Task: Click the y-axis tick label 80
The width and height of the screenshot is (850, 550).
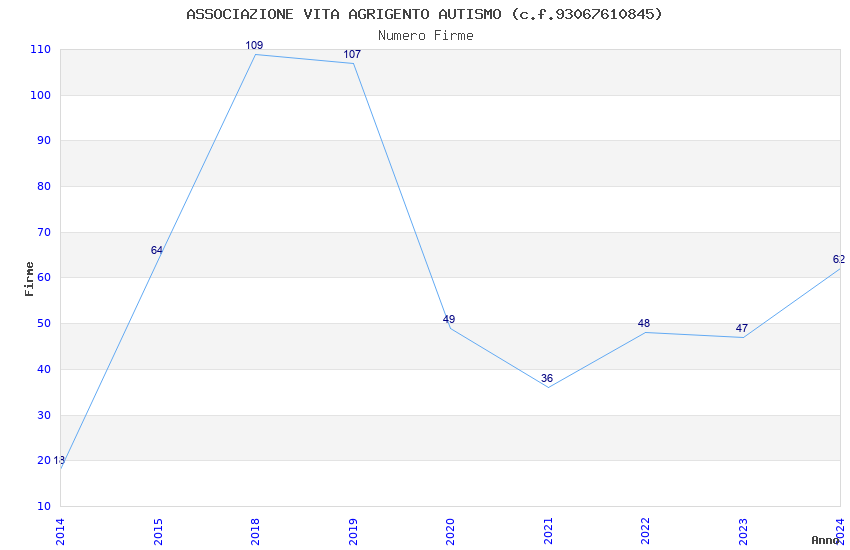Action: point(44,186)
